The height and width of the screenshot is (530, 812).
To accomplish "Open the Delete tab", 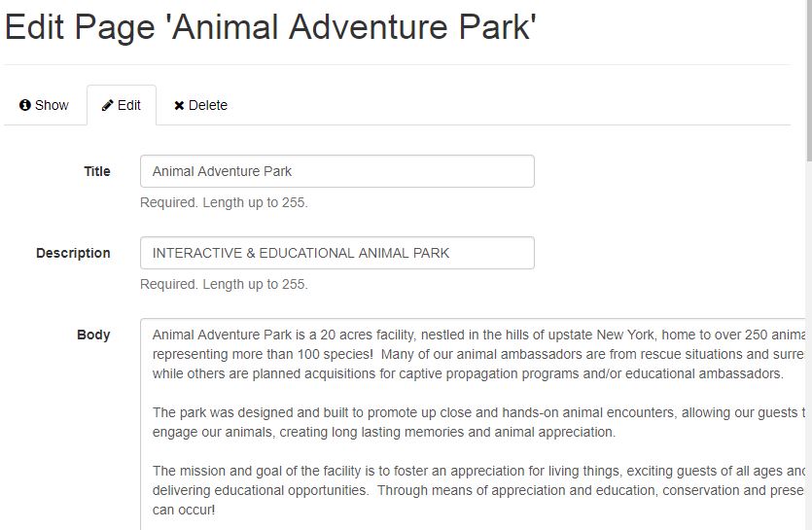I will coord(201,105).
